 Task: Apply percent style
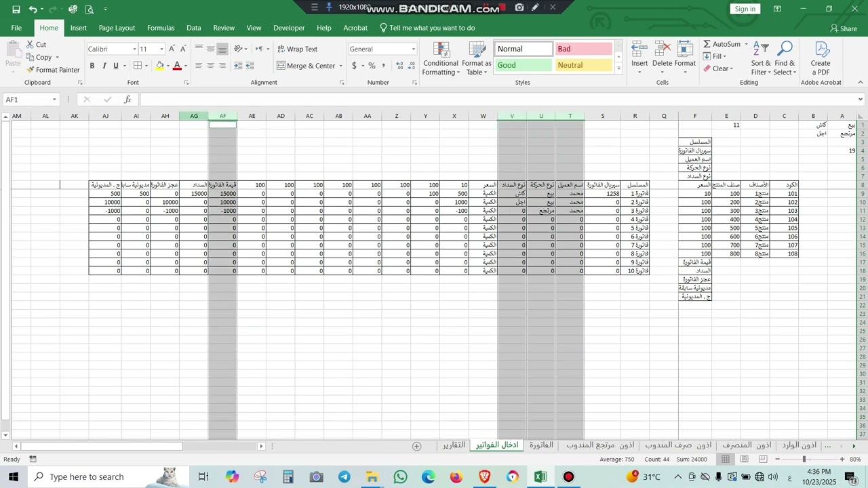point(372,66)
